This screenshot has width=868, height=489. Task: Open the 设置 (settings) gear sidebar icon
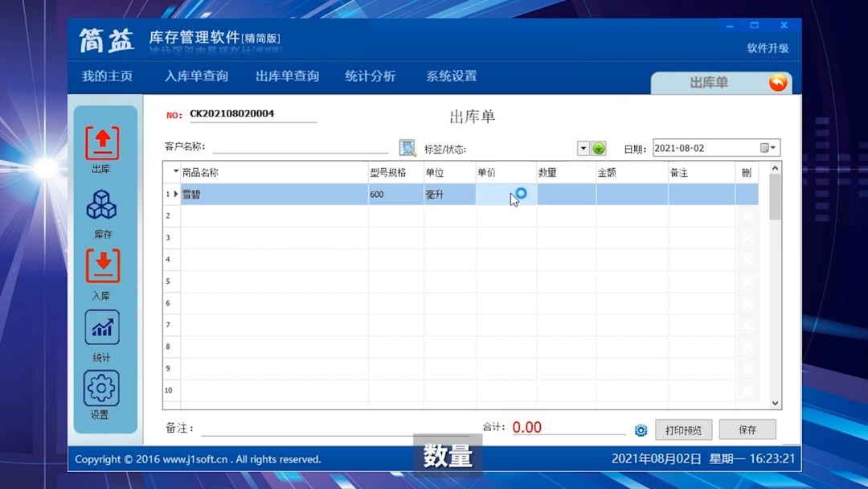102,388
